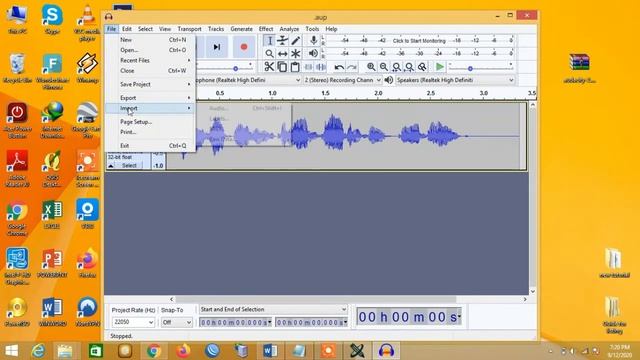
Task: Click the Fit Selection to Width icon
Action: (396, 67)
